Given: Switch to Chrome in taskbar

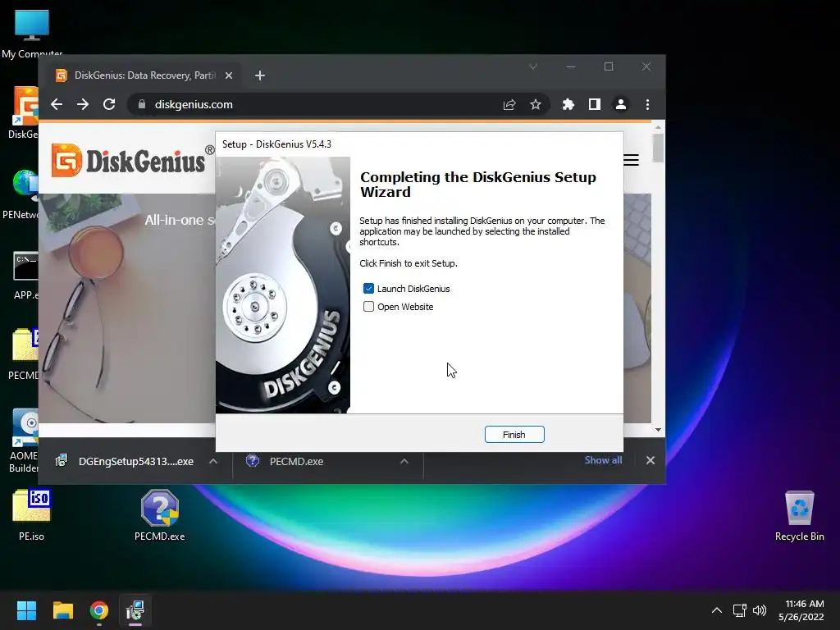Looking at the screenshot, I should (x=99, y=610).
